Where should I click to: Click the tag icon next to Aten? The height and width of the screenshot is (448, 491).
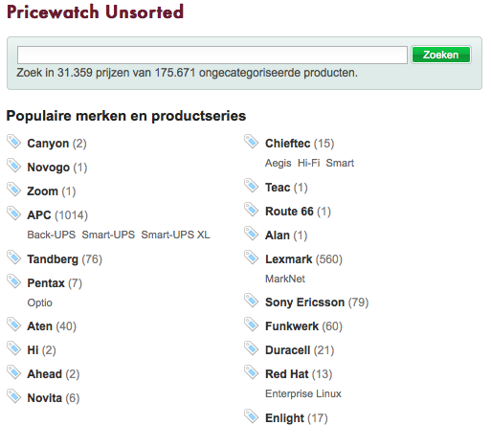point(14,325)
